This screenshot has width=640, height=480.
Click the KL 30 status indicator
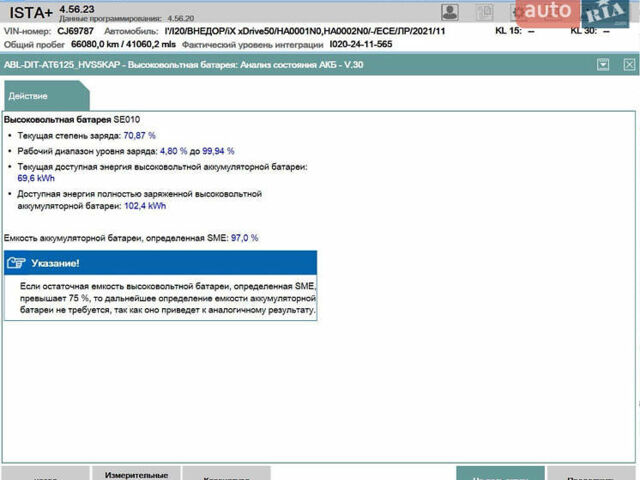coord(589,31)
